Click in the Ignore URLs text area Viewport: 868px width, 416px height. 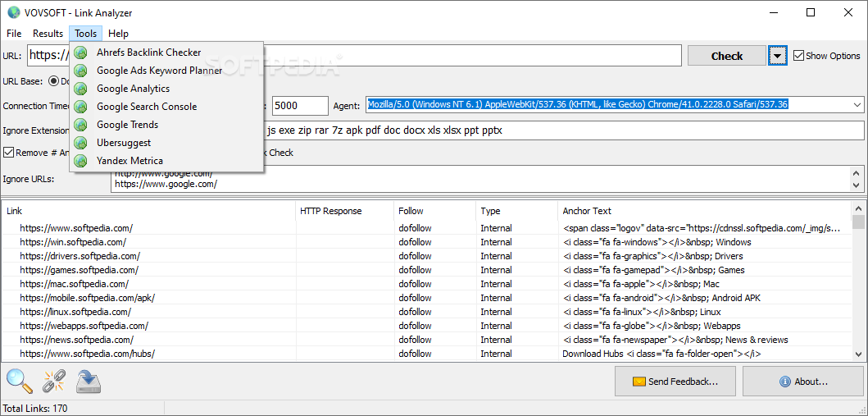pyautogui.click(x=480, y=179)
